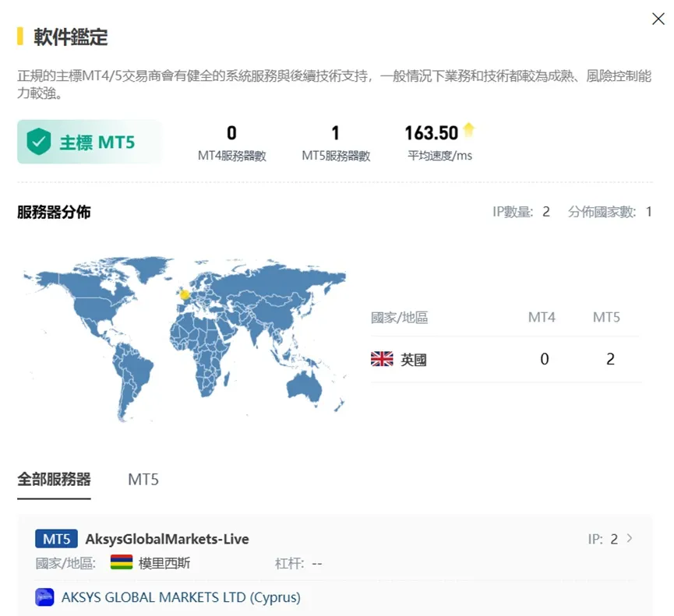This screenshot has width=674, height=616.
Task: Close the 軟件鑑定 dialog with X
Action: [658, 19]
